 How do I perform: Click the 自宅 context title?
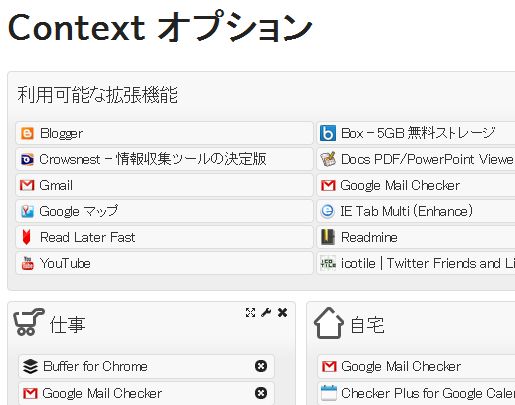pyautogui.click(x=367, y=325)
